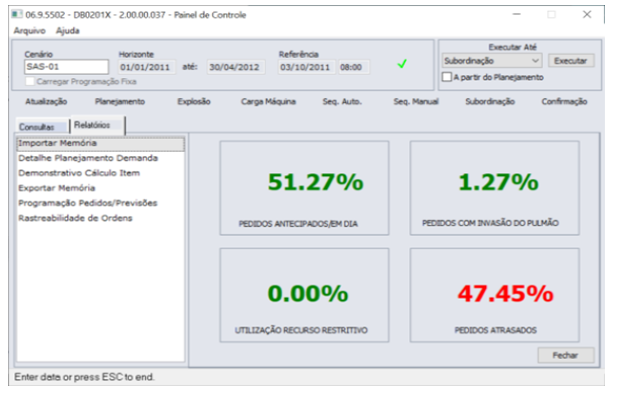Click the Carga Máquina step button
617x394 pixels.
268,102
